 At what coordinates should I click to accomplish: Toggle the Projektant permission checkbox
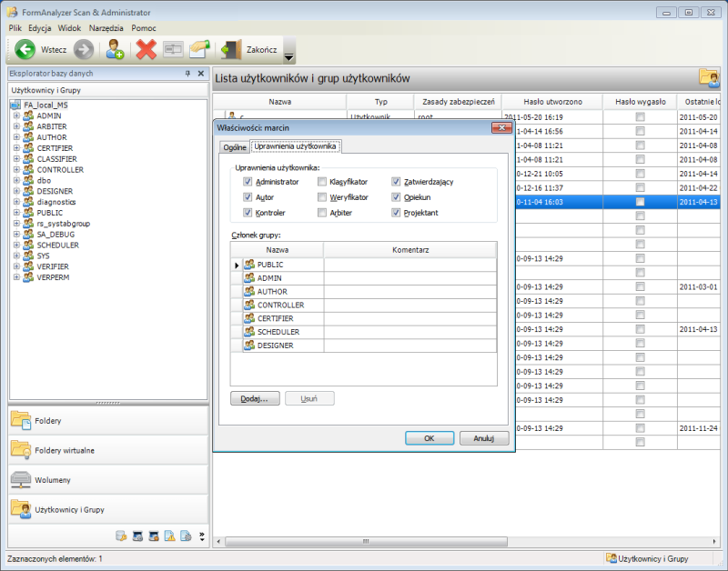click(x=397, y=213)
